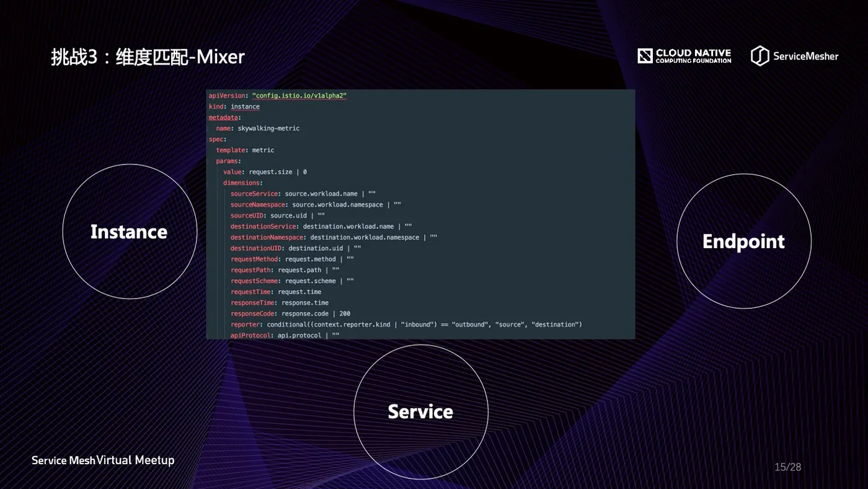This screenshot has height=489, width=868.
Task: Click the Service Mesh Virtual Meetup footer text
Action: coord(103,460)
